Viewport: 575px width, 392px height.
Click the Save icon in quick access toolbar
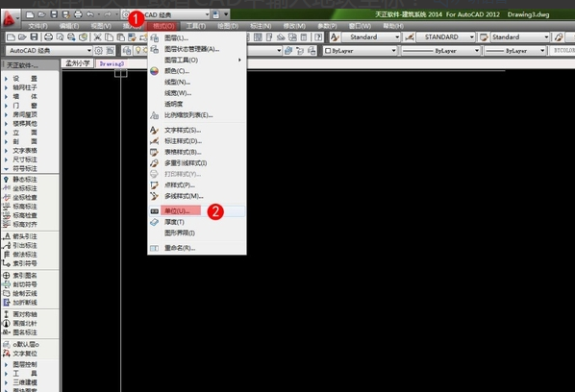54,14
